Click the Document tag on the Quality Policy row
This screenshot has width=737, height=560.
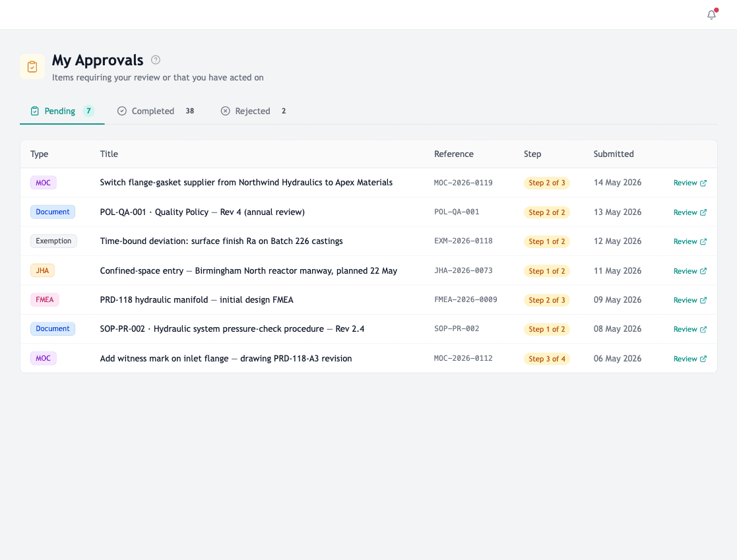pos(53,212)
